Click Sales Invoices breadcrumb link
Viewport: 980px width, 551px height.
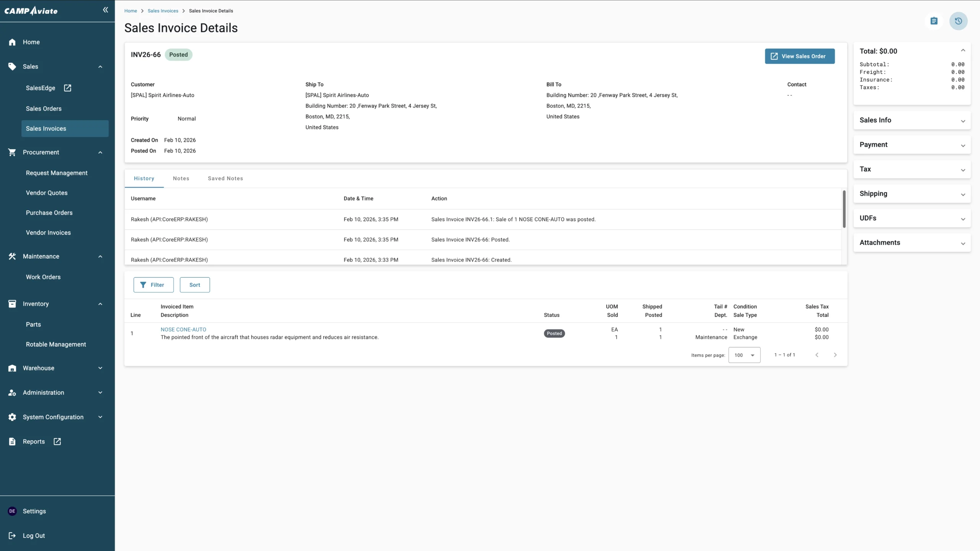pos(163,11)
